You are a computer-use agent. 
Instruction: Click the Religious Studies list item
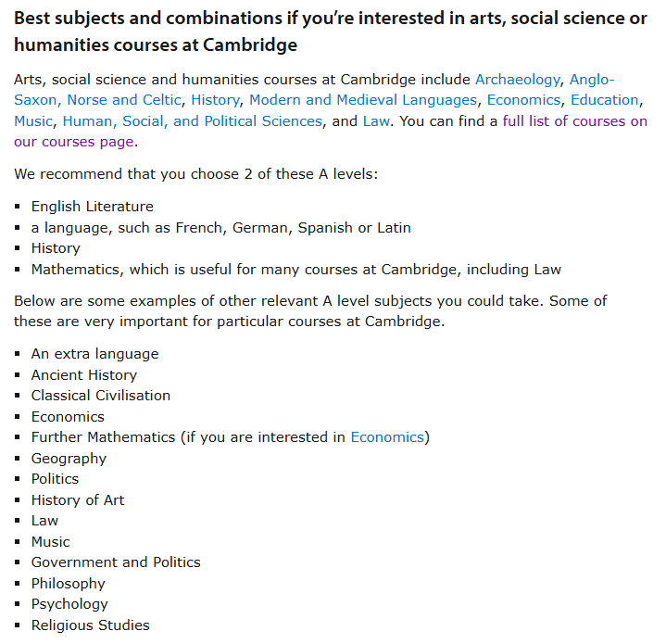[x=91, y=625]
